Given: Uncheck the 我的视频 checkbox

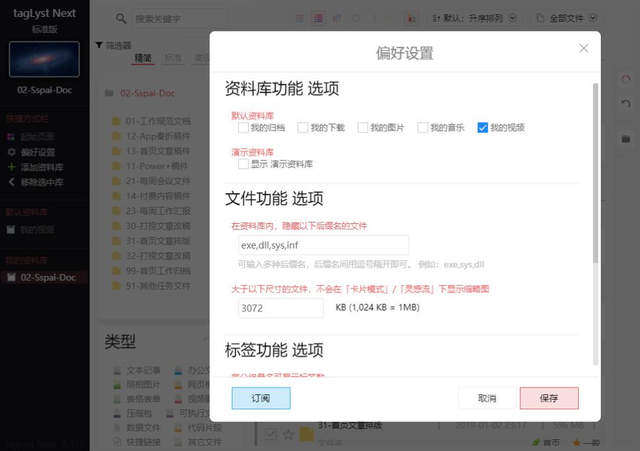Looking at the screenshot, I should click(x=482, y=128).
